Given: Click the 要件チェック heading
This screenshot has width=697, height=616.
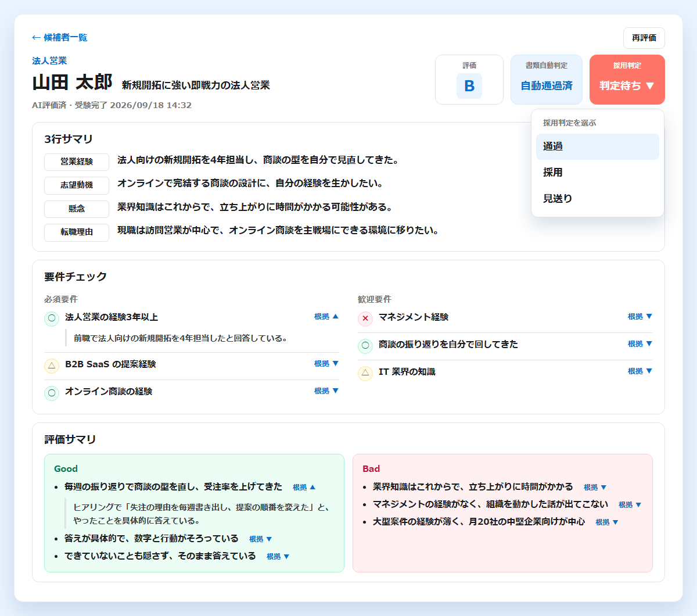Looking at the screenshot, I should [76, 277].
